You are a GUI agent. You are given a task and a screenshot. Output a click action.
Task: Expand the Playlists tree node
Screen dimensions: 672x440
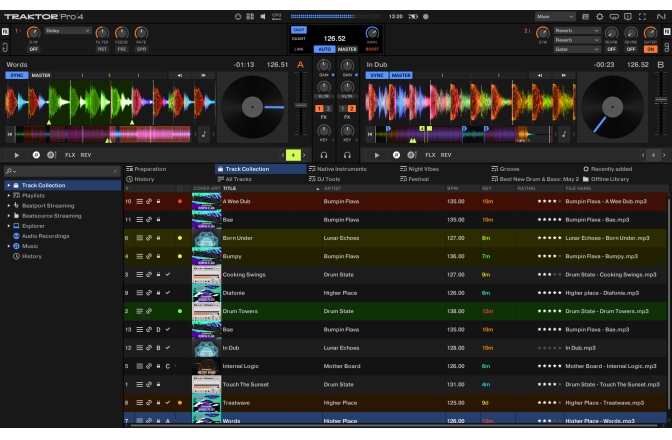click(x=9, y=195)
